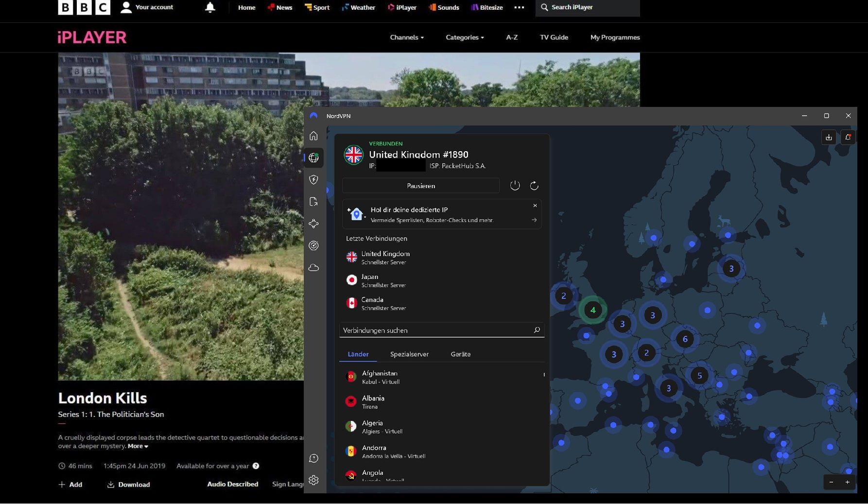Open My Programmes
Screen dimensions: 868x504
615,37
